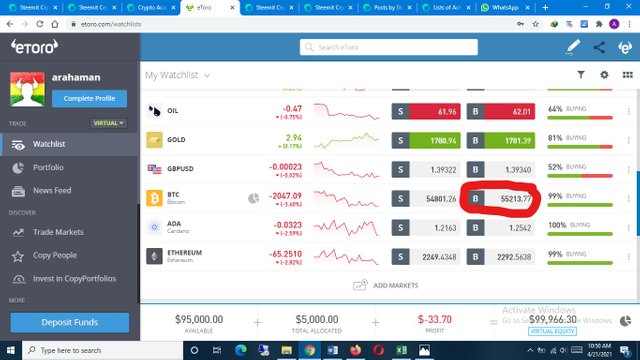Open the ETHEREUM instrument icon
Image resolution: width=640 pixels, height=360 pixels.
tap(154, 256)
